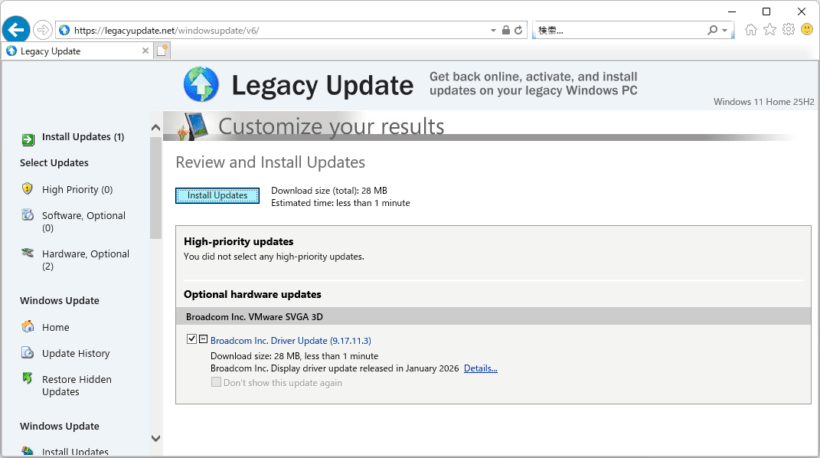Click the Home house icon in sidebar

(28, 326)
